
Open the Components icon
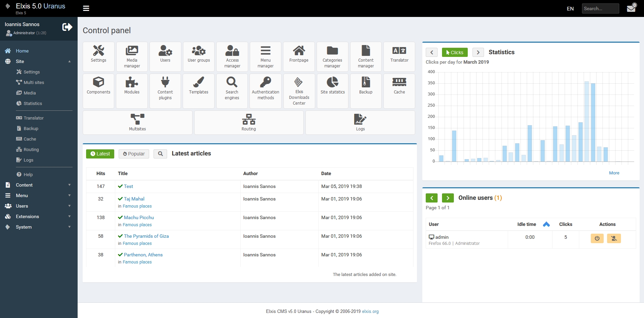(98, 91)
